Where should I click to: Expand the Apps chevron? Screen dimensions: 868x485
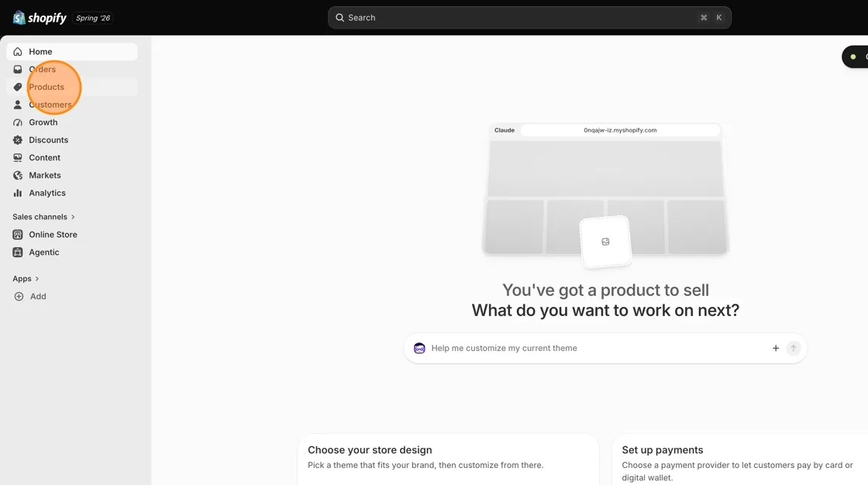tap(37, 279)
